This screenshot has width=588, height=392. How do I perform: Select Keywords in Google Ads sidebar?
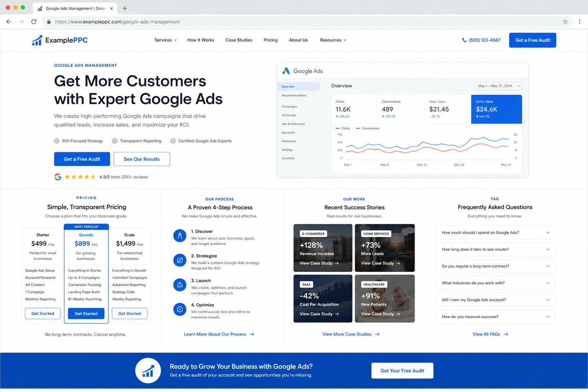(x=288, y=132)
